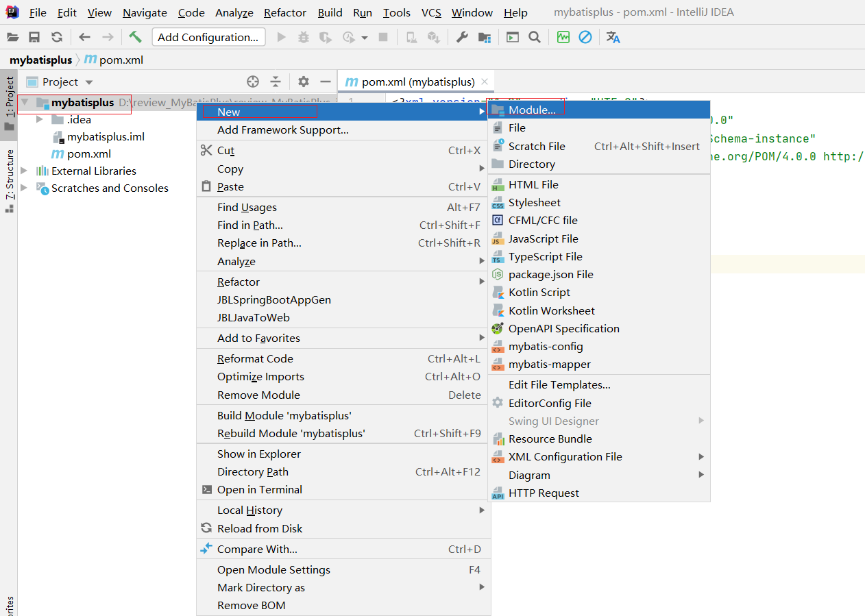Select Reload from Disk entry
This screenshot has width=865, height=616.
tap(343, 528)
